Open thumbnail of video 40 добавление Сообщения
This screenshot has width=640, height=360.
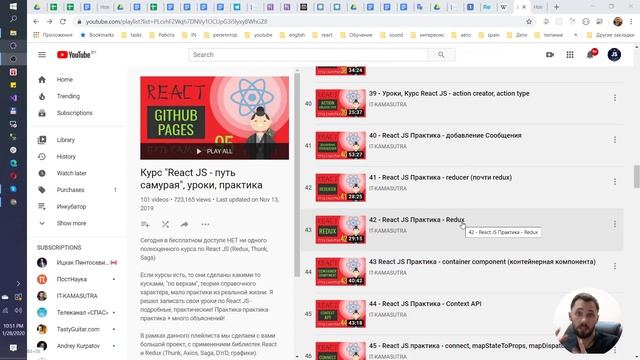(340, 145)
